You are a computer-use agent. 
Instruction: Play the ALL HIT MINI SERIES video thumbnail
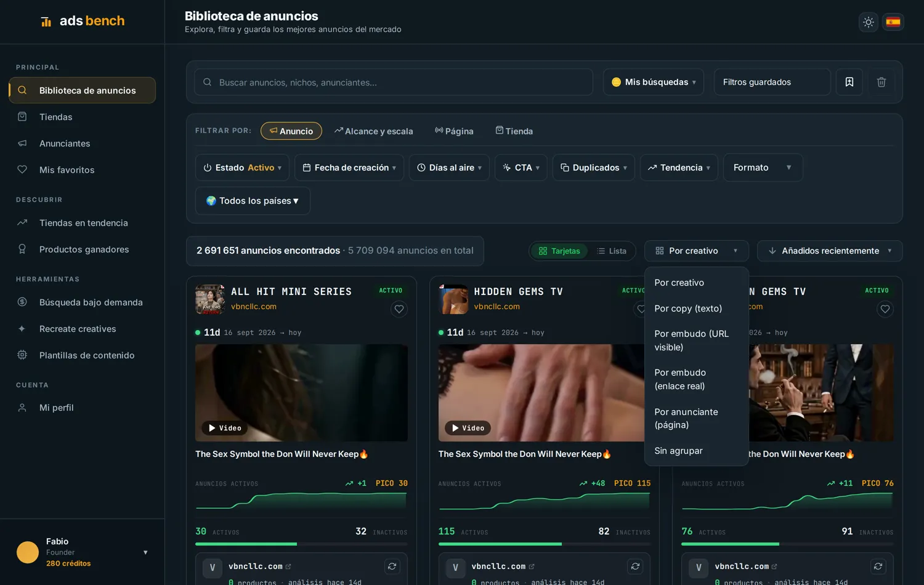tap(301, 393)
